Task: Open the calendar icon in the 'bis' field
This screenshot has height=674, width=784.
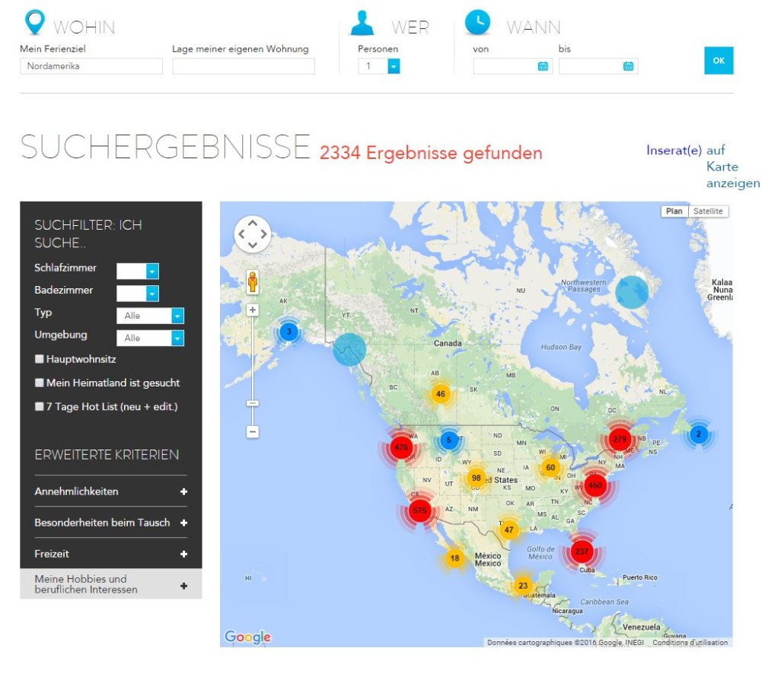Action: pyautogui.click(x=629, y=66)
